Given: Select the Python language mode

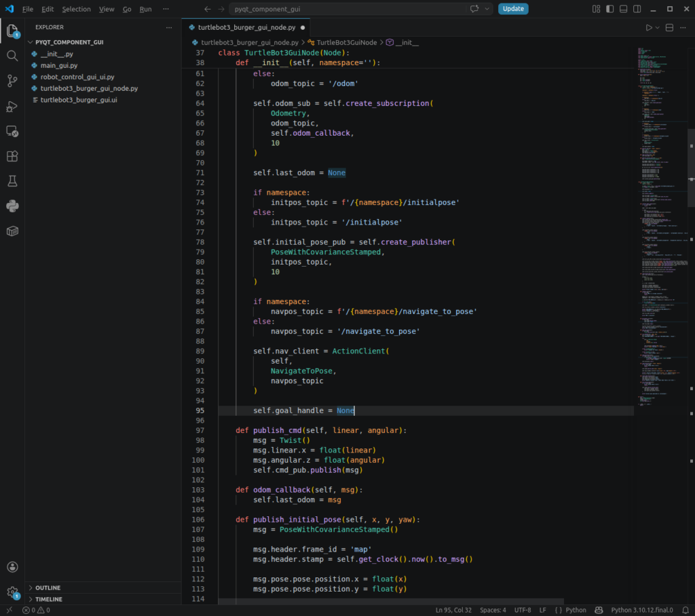Looking at the screenshot, I should click(576, 611).
